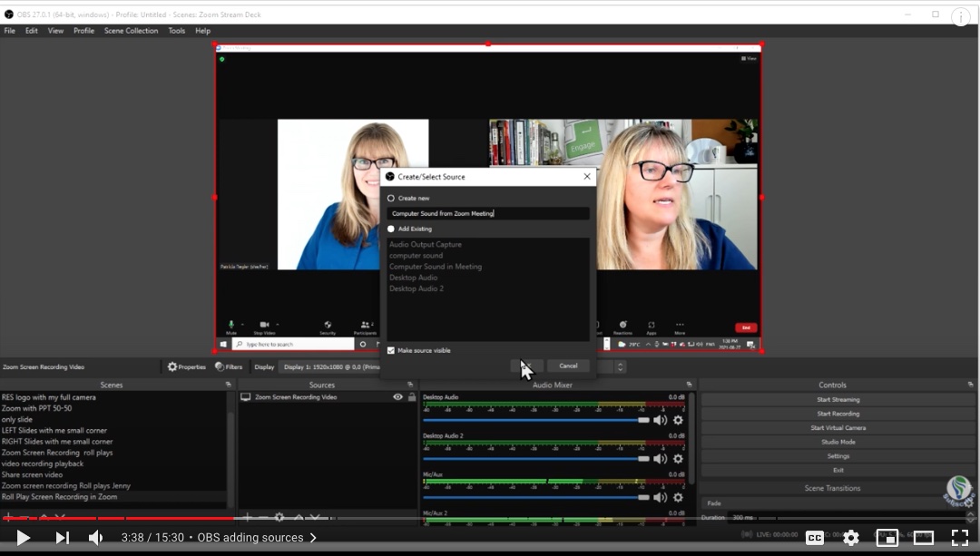980x556 pixels.
Task: Open Settings in the Controls panel
Action: (x=838, y=456)
